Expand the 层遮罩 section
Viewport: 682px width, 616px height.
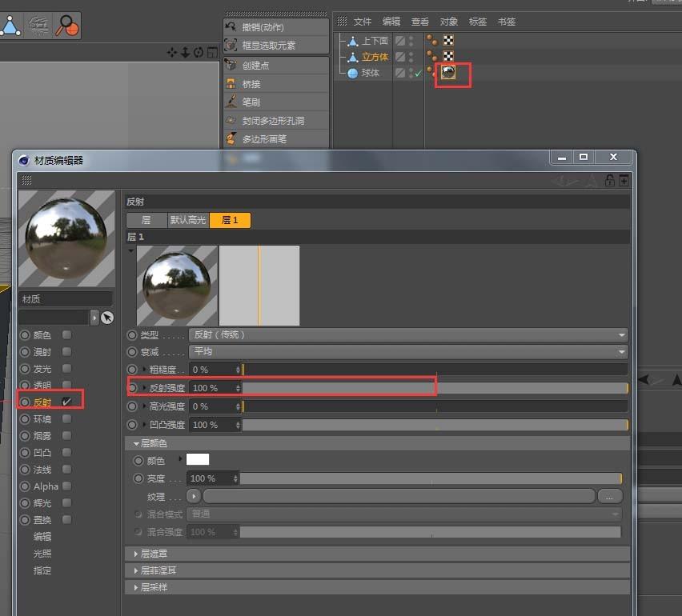click(154, 553)
